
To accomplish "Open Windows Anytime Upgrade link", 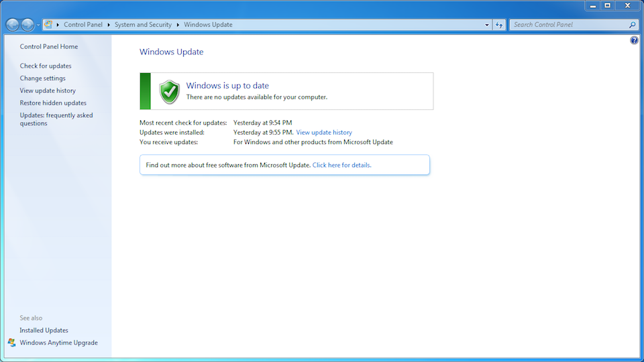I will click(x=59, y=343).
